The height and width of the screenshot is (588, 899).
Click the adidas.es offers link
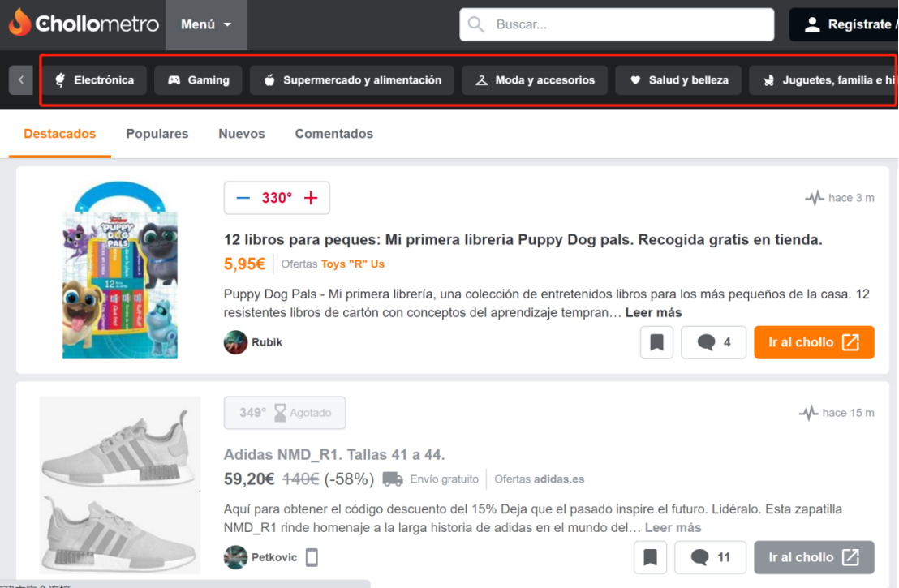pos(559,479)
